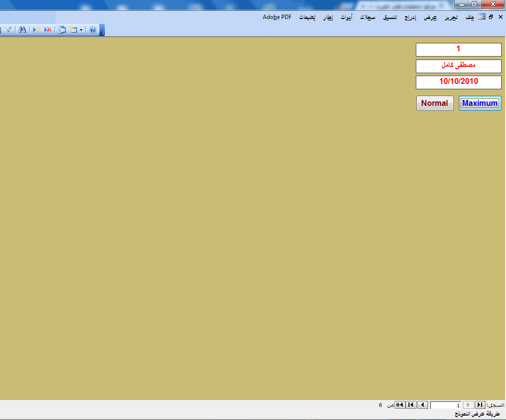Image resolution: width=506 pixels, height=420 pixels.
Task: Open the ملف menu
Action: [x=469, y=18]
